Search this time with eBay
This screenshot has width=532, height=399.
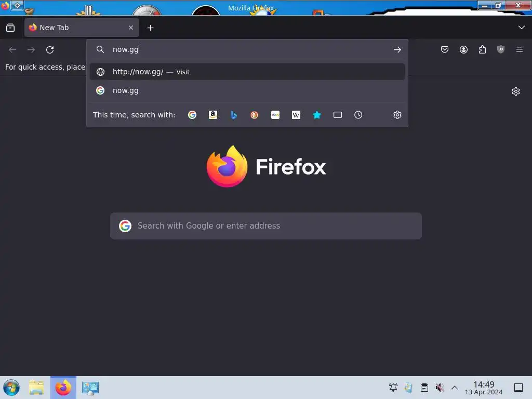click(275, 115)
